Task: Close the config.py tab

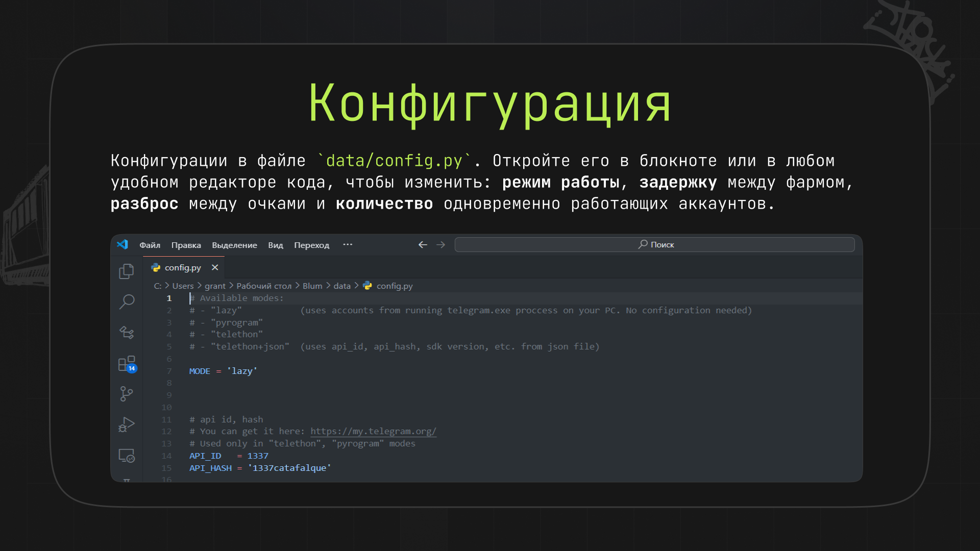Action: click(x=215, y=267)
